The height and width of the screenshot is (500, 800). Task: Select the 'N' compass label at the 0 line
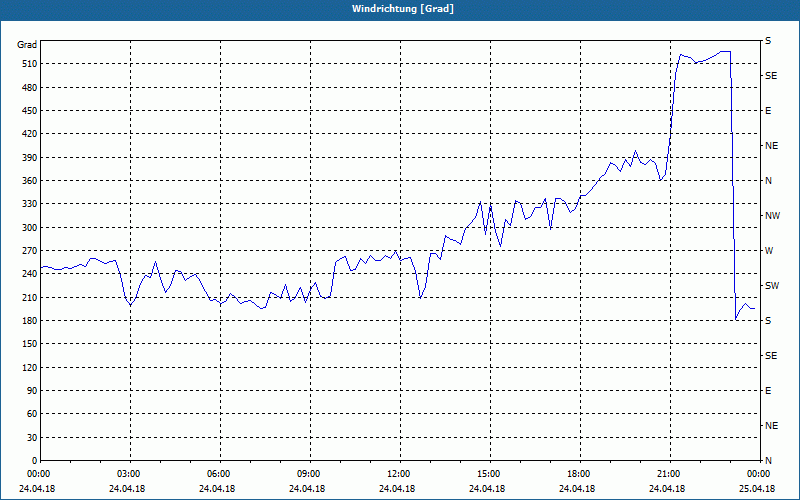[x=768, y=461]
